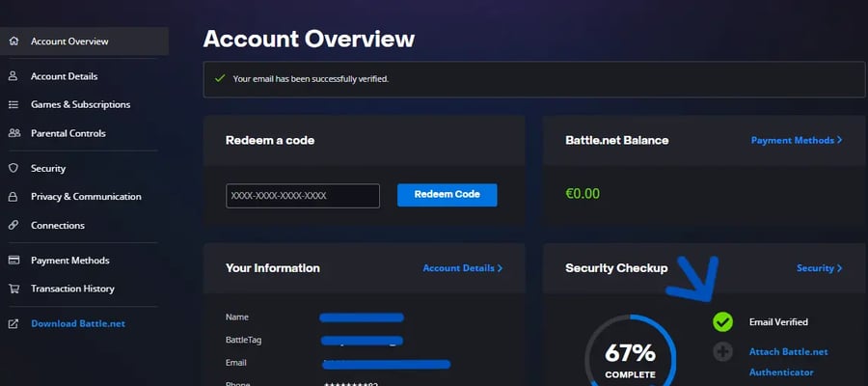Click the green check in verification banner

220,78
